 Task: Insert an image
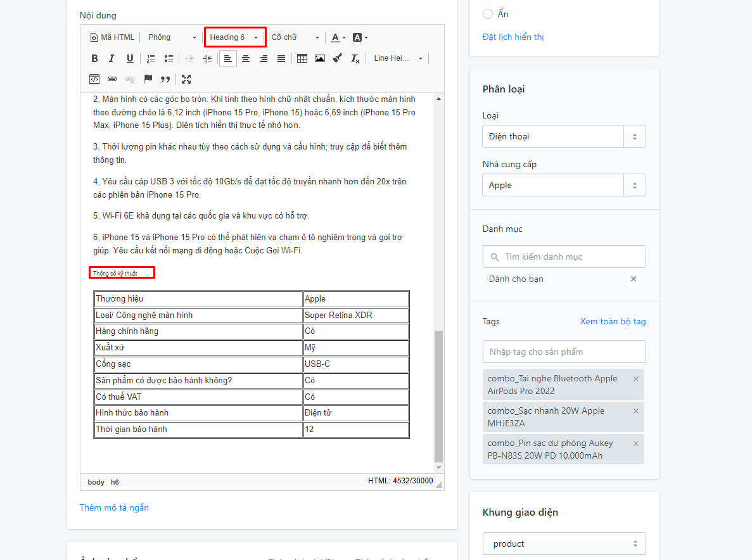(x=320, y=58)
